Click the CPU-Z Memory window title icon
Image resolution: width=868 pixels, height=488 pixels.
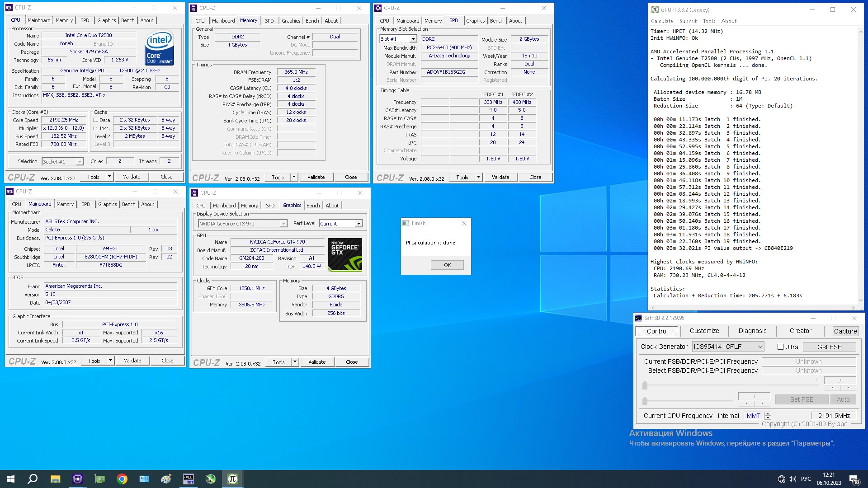pos(194,8)
